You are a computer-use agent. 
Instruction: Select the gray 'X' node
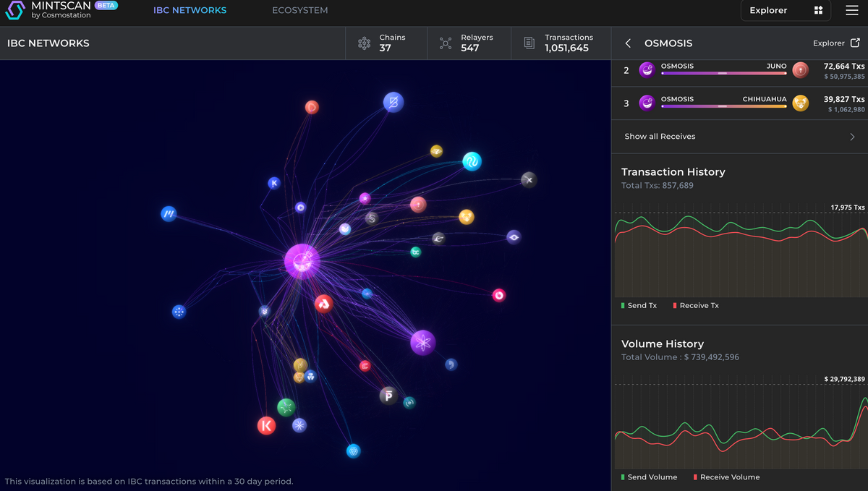(x=529, y=179)
